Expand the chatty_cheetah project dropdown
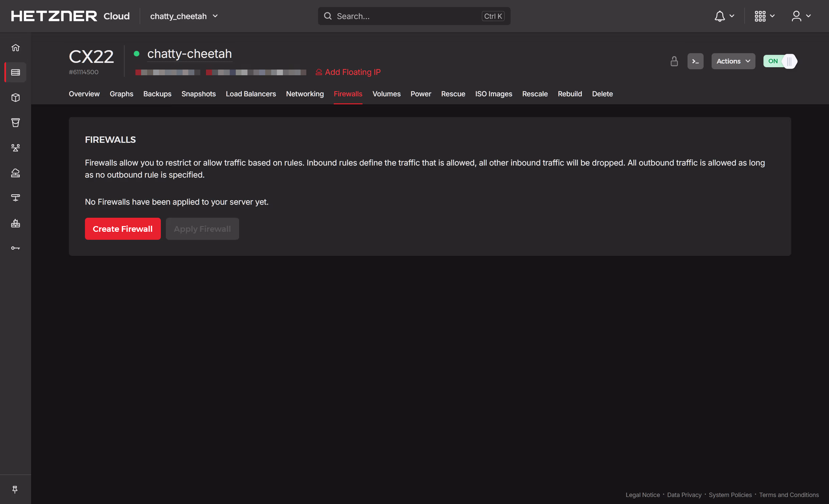The image size is (829, 504). click(184, 16)
